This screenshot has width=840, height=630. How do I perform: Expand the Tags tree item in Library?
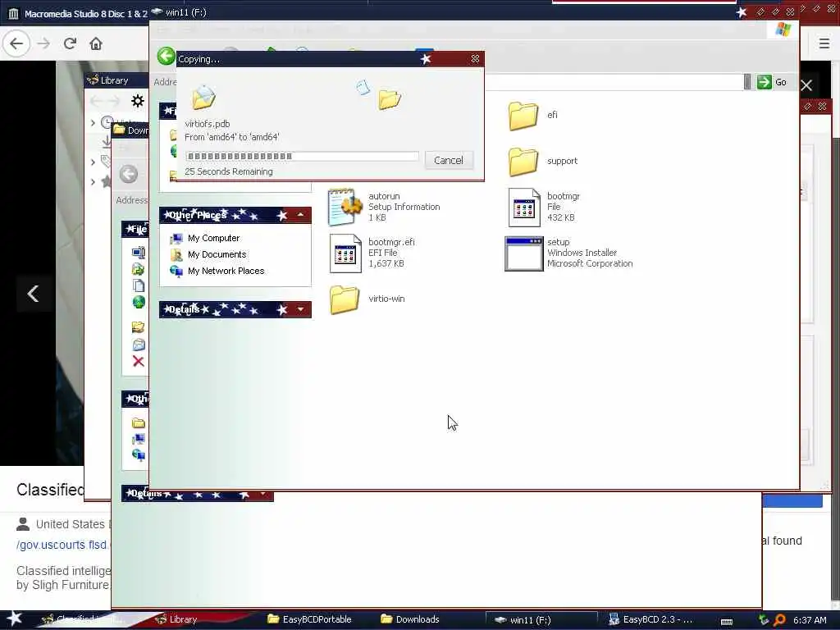coord(93,162)
